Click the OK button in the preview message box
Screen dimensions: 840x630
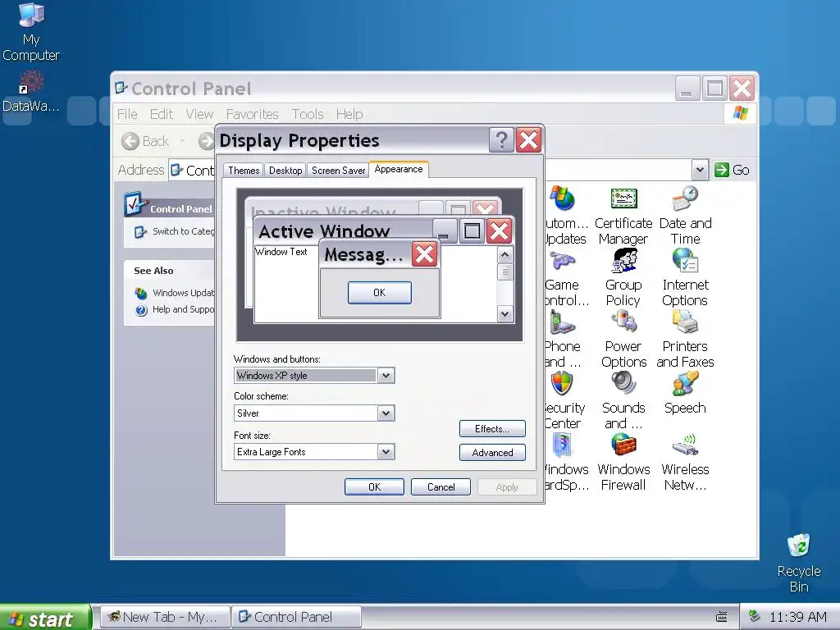pyautogui.click(x=380, y=293)
